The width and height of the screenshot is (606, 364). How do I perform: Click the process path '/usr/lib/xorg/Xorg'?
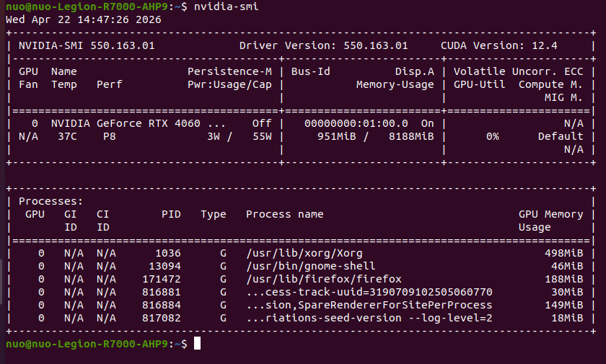point(304,253)
